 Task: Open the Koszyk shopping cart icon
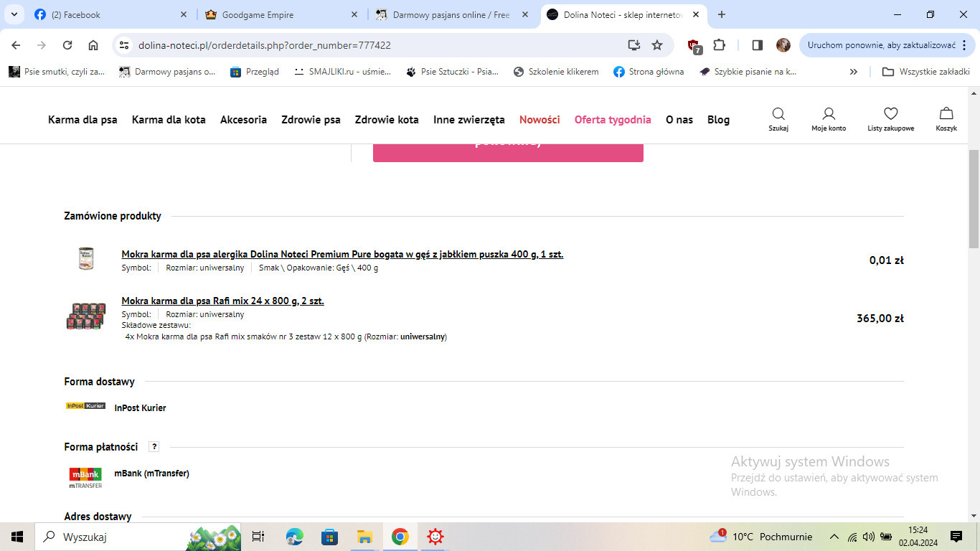[946, 115]
